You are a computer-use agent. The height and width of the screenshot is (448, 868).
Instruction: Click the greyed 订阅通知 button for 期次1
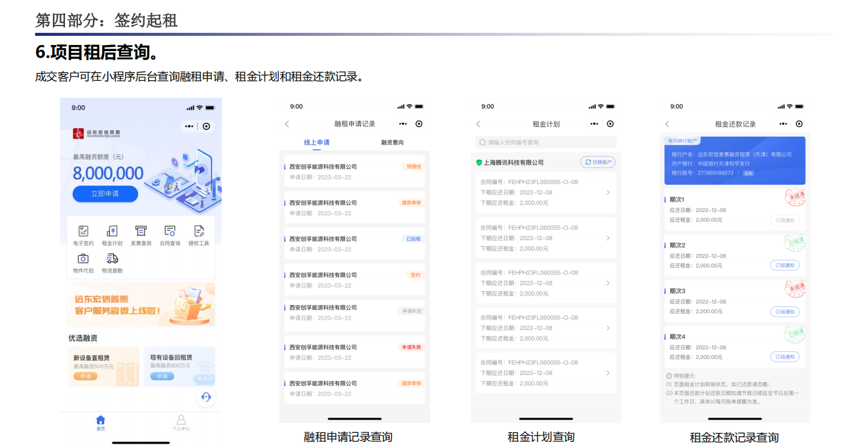coord(785,221)
